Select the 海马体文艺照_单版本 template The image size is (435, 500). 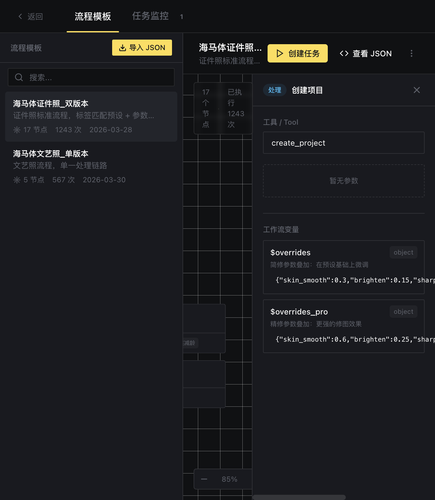[91, 167]
